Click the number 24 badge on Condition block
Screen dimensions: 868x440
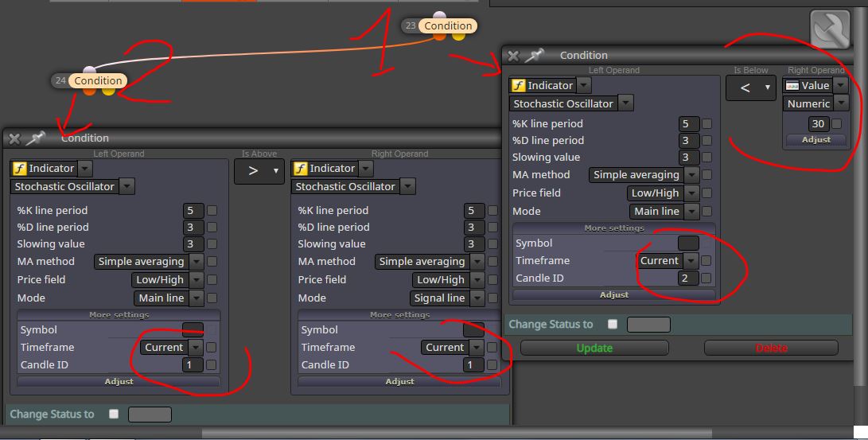pos(60,80)
